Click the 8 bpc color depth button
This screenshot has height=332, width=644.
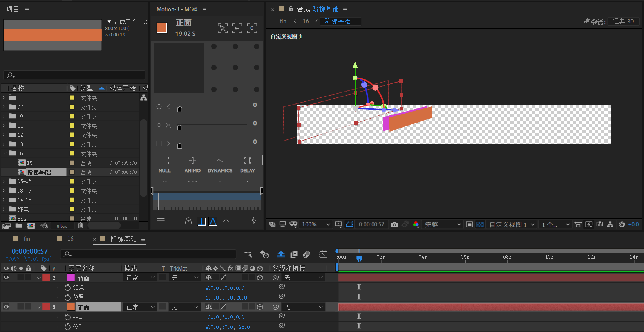pos(62,226)
